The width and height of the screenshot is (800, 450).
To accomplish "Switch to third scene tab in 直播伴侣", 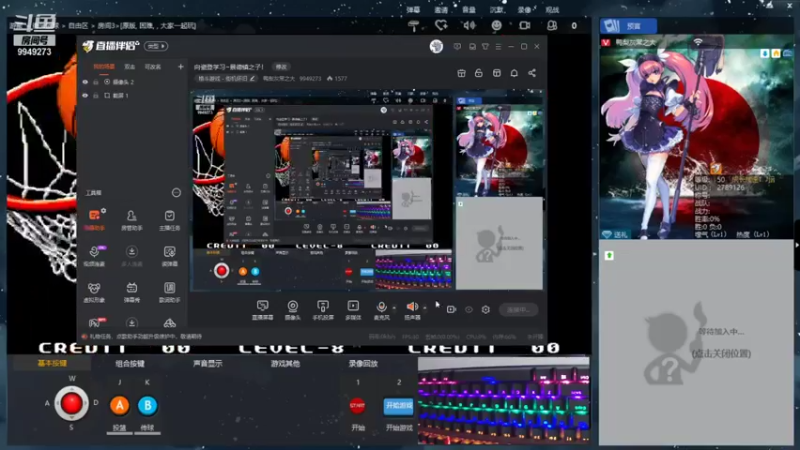I will point(153,66).
